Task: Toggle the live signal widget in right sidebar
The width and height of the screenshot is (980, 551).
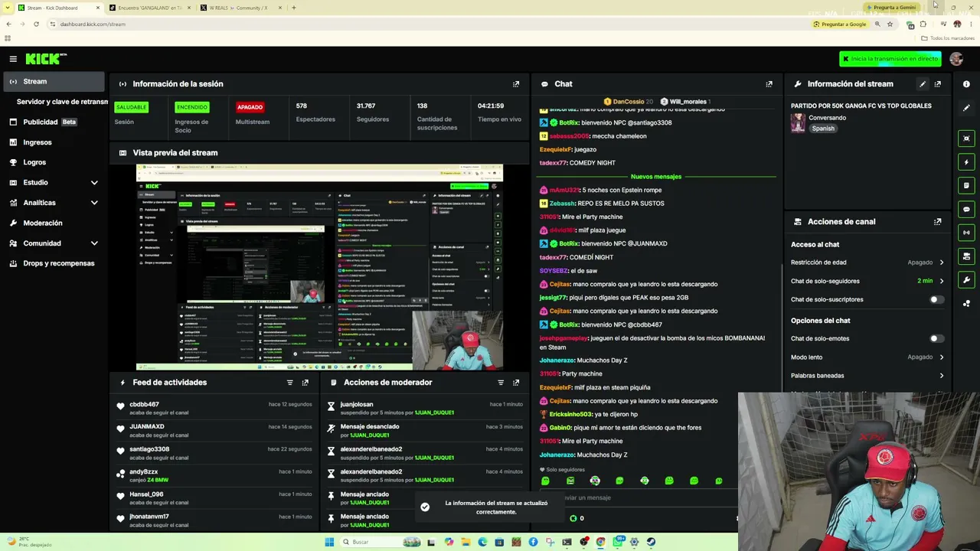Action: coord(966,233)
